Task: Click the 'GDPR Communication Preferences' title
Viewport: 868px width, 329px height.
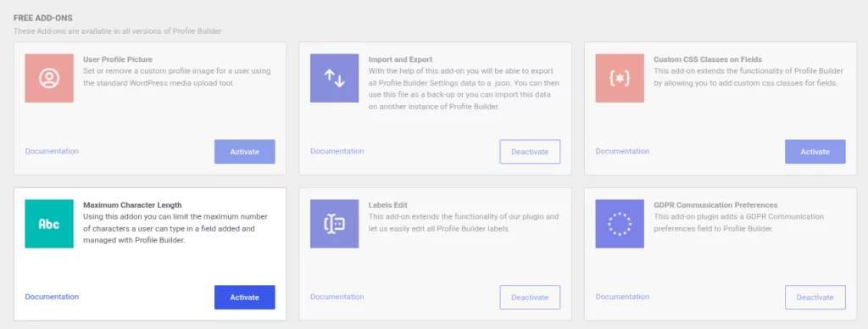Action: pos(715,205)
